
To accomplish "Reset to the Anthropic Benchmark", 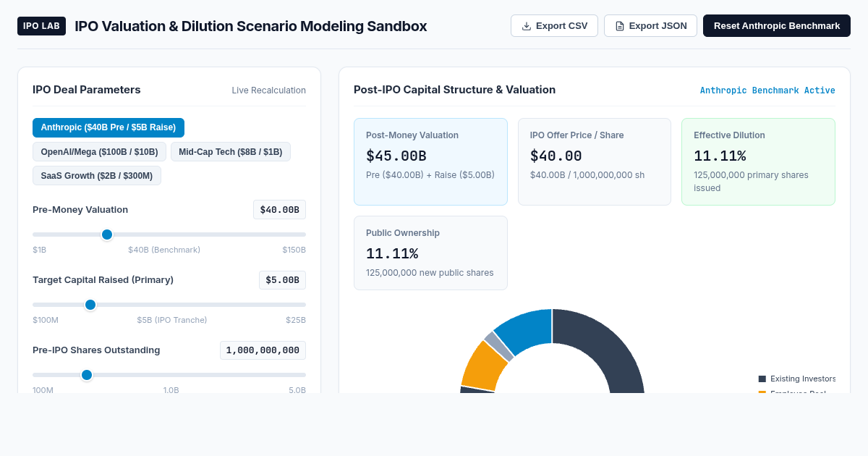I will pyautogui.click(x=777, y=26).
